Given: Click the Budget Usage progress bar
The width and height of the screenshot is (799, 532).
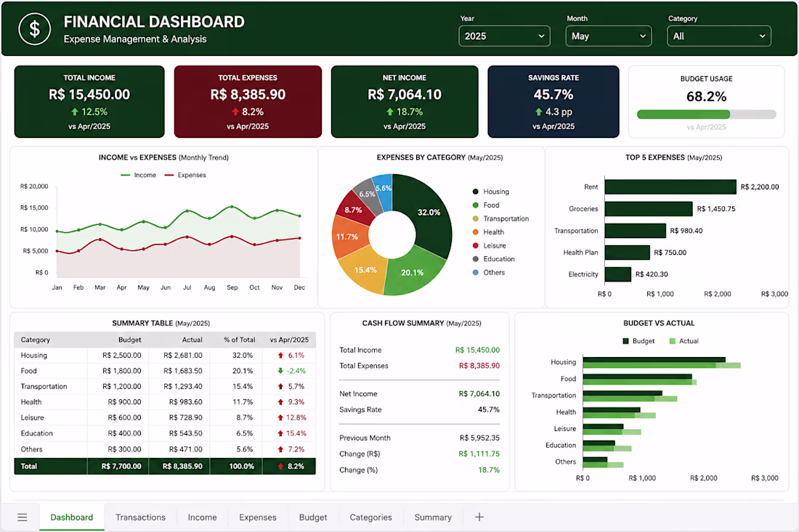Looking at the screenshot, I should pyautogui.click(x=706, y=115).
